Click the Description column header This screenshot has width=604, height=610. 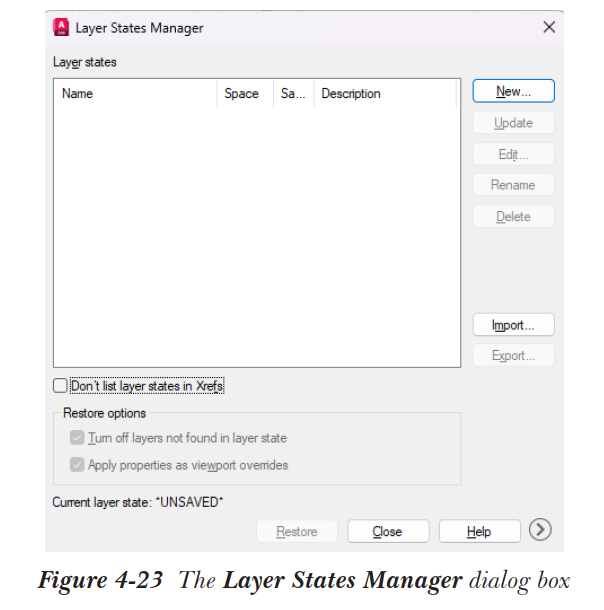(x=385, y=93)
